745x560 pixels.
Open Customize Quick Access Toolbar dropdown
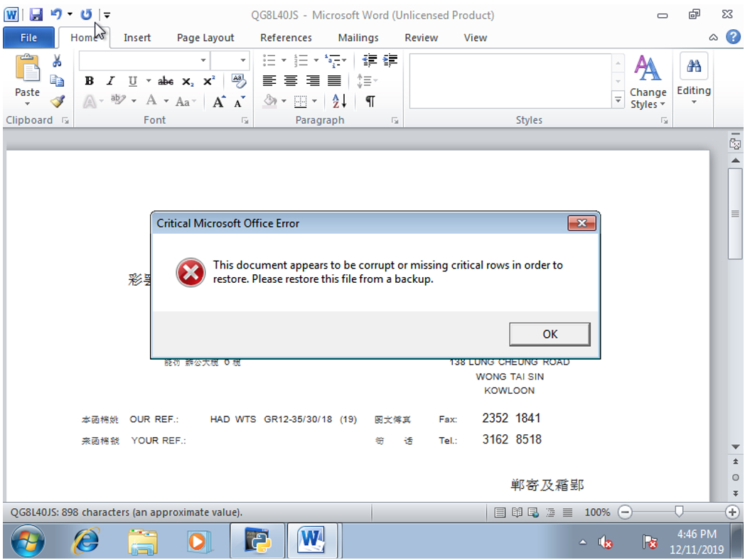pyautogui.click(x=107, y=15)
